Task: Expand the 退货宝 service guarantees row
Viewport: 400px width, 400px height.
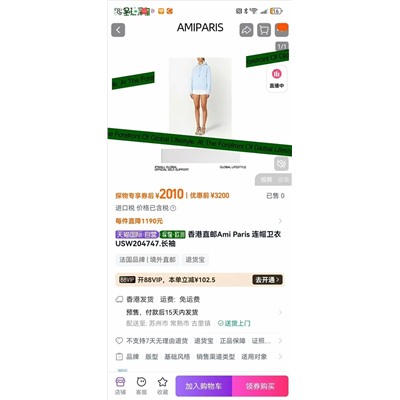Action: pyautogui.click(x=200, y=341)
